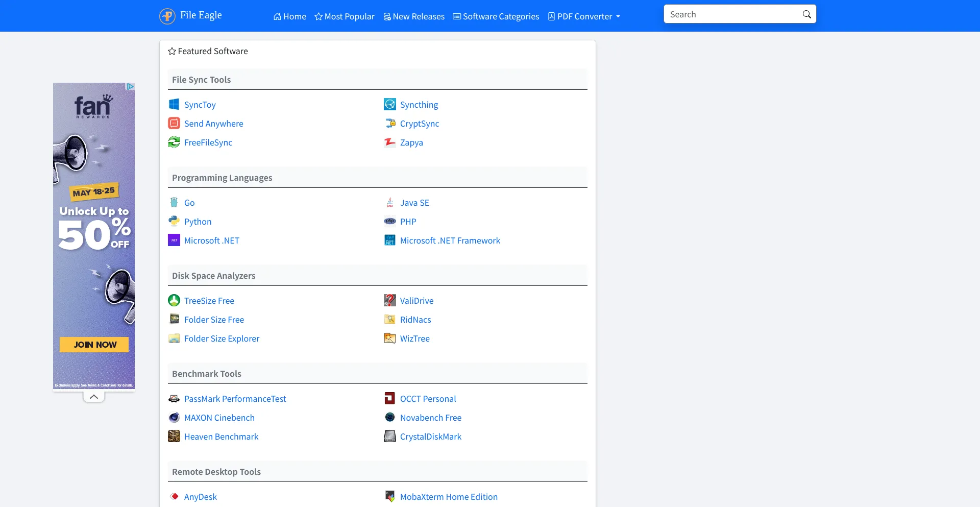Click the File Eagle site title

coord(201,15)
